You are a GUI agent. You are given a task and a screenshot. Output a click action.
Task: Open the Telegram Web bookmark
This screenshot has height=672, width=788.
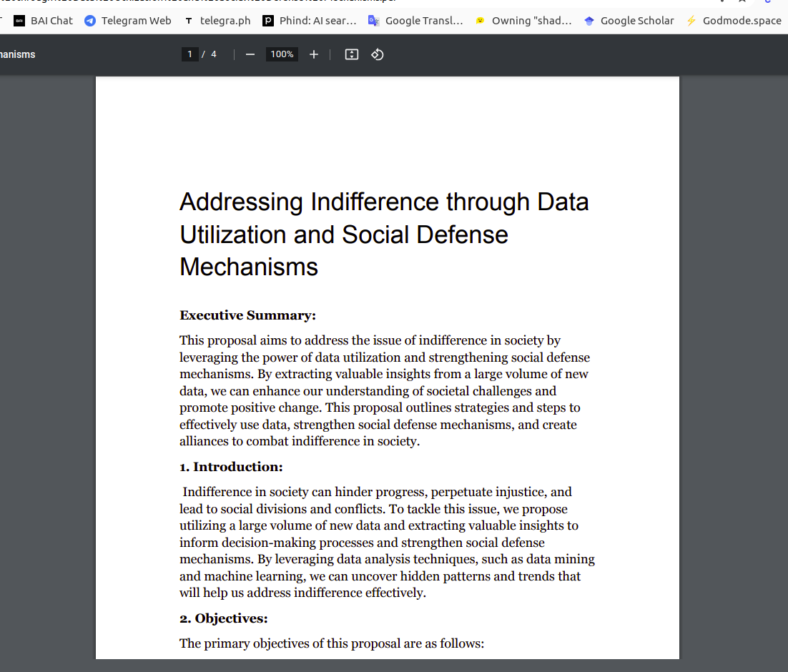click(x=128, y=21)
